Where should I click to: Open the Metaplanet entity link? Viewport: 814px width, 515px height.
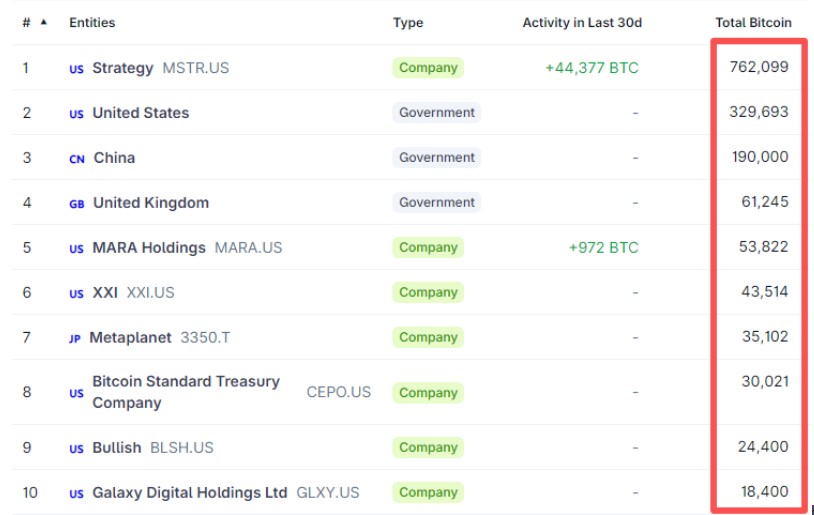tap(130, 338)
